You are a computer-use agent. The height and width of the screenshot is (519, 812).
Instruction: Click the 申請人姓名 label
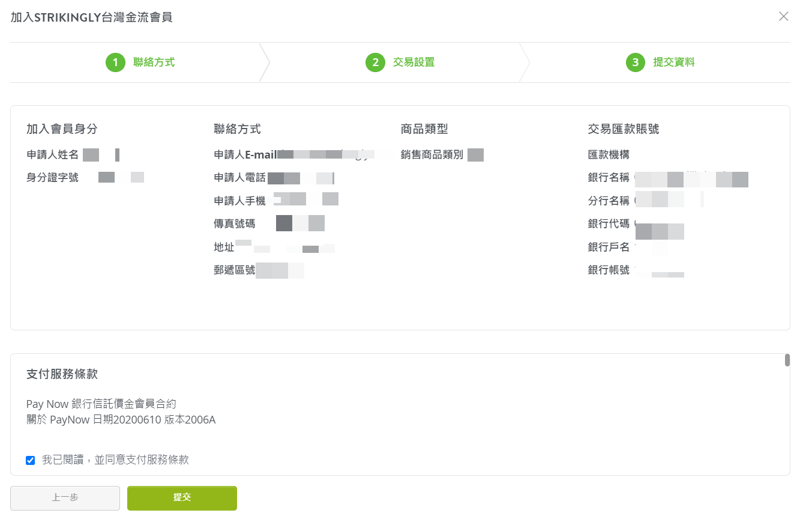tap(53, 155)
